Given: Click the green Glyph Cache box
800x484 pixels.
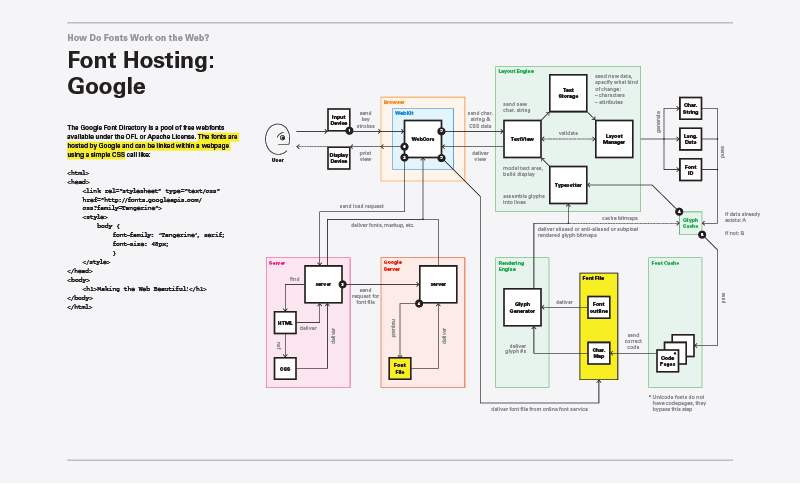Looking at the screenshot, I should (690, 223).
